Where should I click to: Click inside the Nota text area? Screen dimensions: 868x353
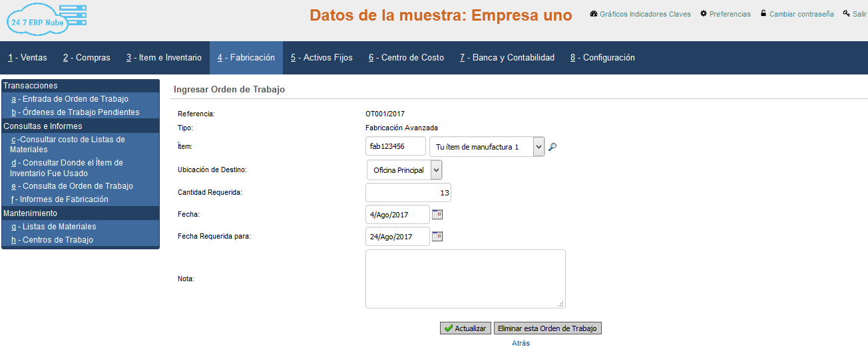(465, 279)
